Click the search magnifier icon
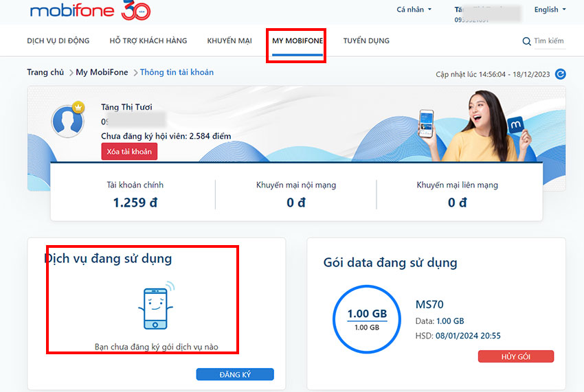584x392 pixels. point(526,41)
